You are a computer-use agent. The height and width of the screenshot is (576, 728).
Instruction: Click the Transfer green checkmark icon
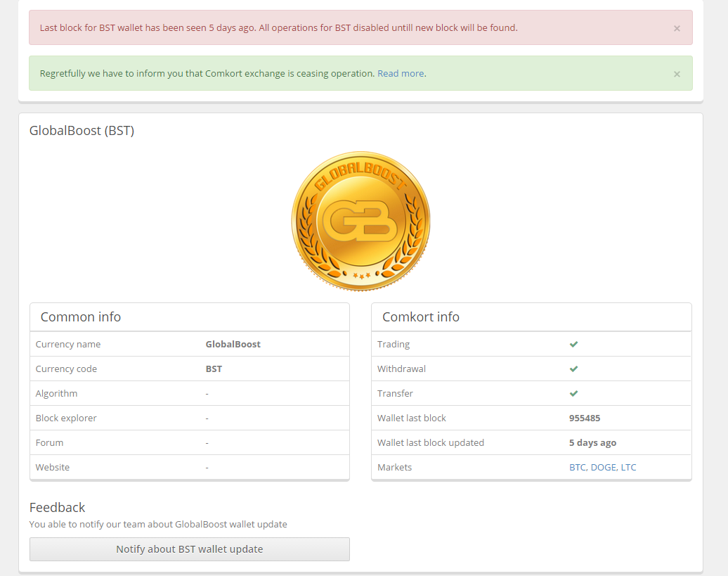574,393
